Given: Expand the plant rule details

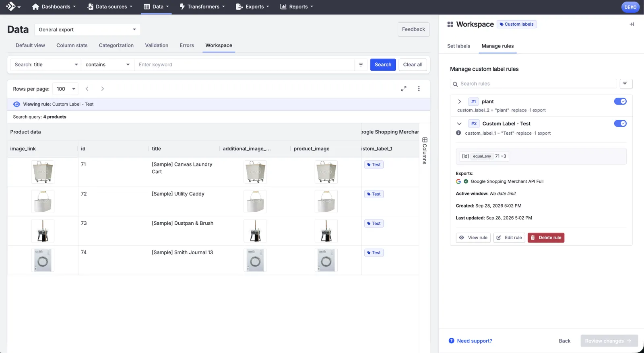Looking at the screenshot, I should 459,102.
